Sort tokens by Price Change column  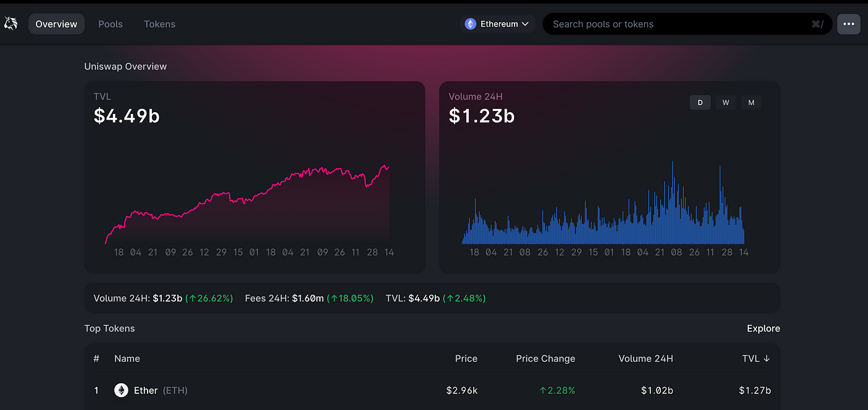[x=546, y=359]
